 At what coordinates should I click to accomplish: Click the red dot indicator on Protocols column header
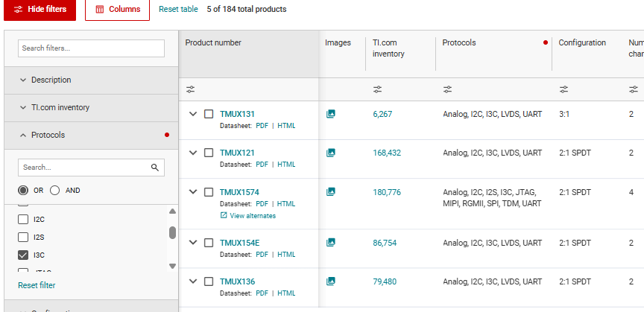coord(546,42)
